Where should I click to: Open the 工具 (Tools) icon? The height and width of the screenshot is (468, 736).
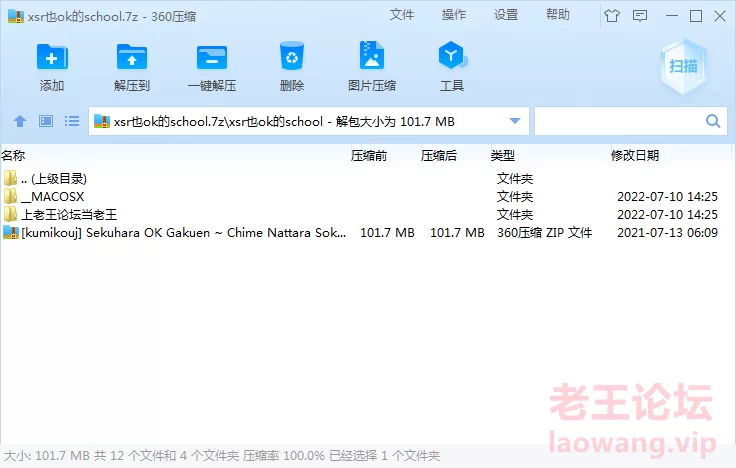[x=452, y=56]
